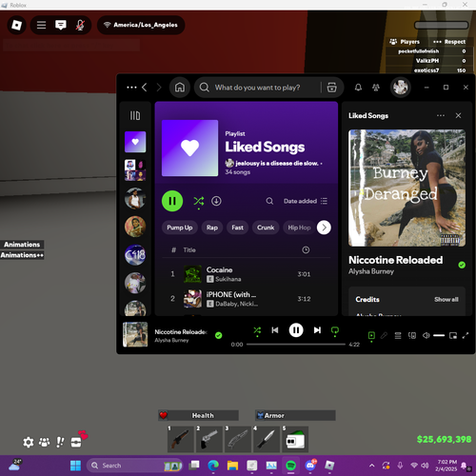The image size is (476, 476).
Task: Open the C418 artist in sidebar
Action: [135, 255]
